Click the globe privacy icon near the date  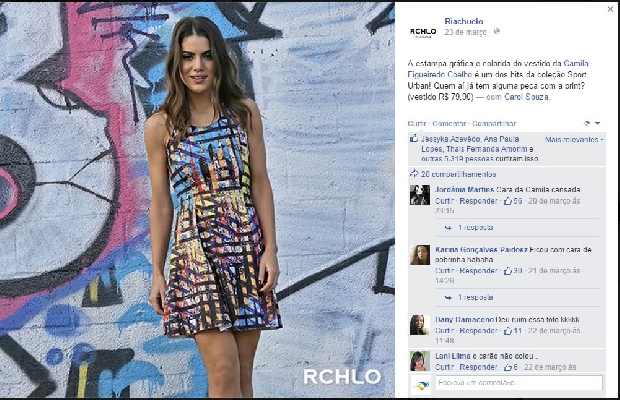(x=497, y=31)
